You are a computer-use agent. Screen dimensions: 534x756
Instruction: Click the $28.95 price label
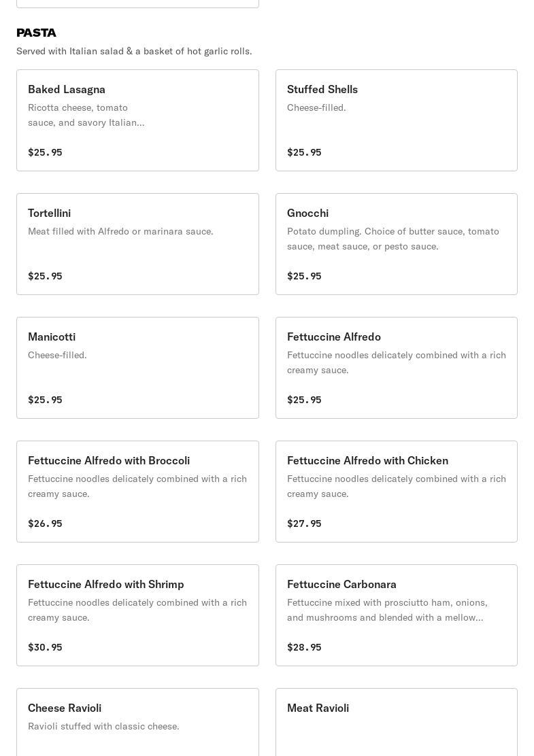point(304,647)
